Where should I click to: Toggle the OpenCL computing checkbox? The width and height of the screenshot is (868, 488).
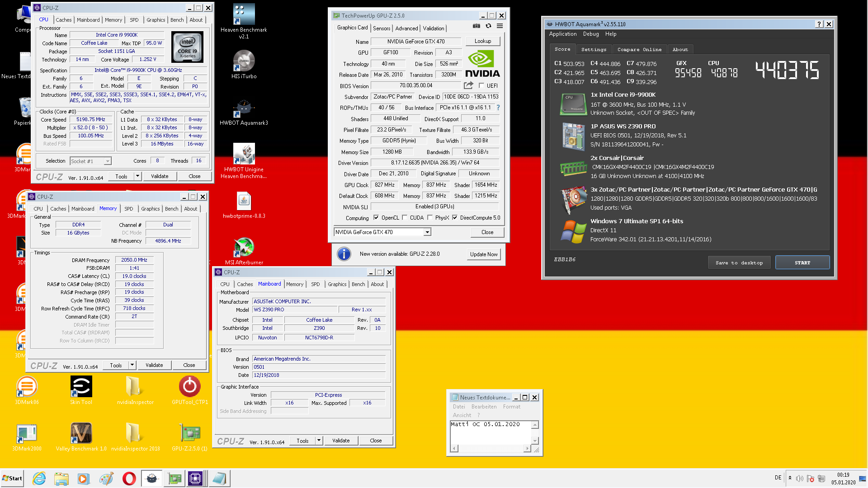coord(376,217)
